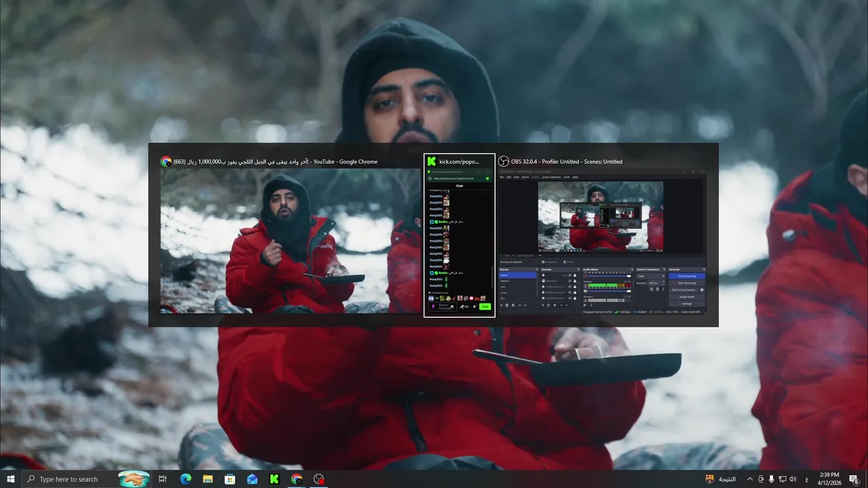Open the network status tray icon
868x488 pixels.
click(x=782, y=479)
